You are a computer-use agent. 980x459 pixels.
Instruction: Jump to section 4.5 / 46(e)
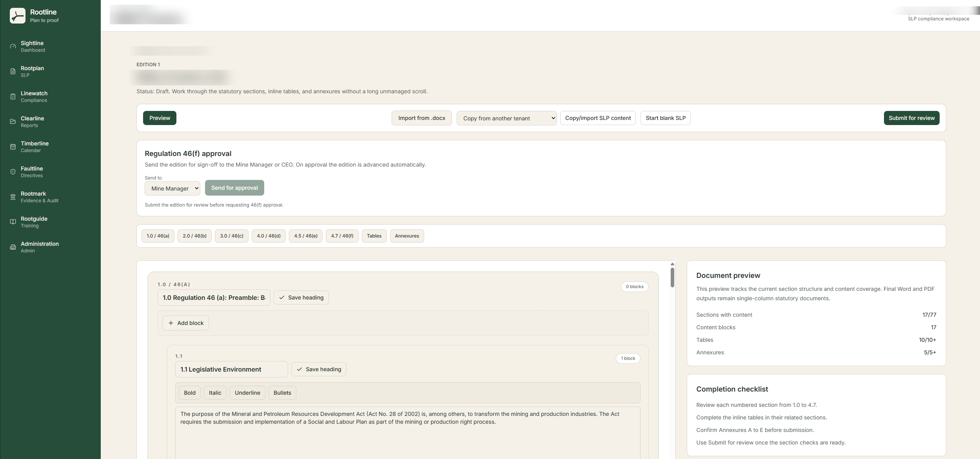pos(306,236)
